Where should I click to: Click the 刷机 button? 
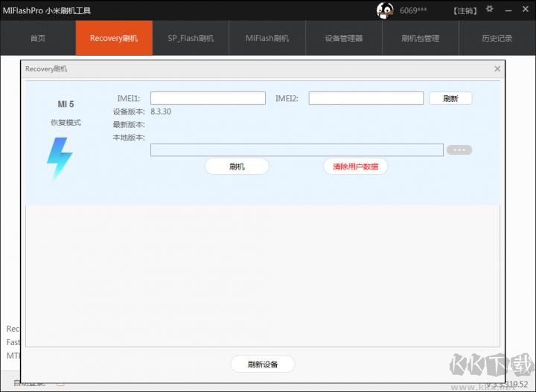[x=237, y=167]
